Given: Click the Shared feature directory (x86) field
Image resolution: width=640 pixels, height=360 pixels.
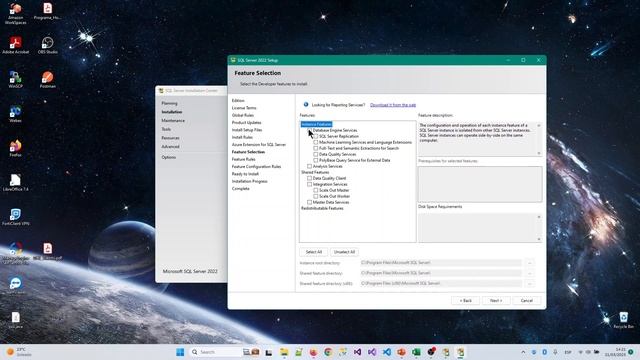Looking at the screenshot, I should 441,283.
